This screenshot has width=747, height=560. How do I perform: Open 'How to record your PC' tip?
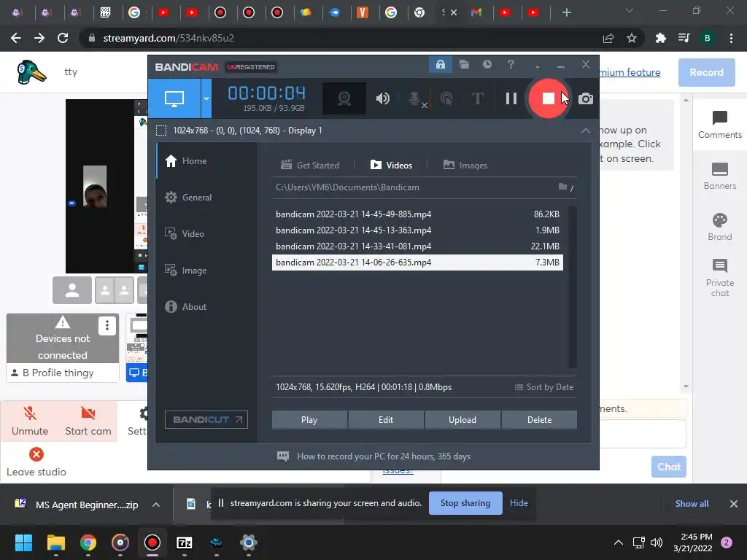[374, 456]
